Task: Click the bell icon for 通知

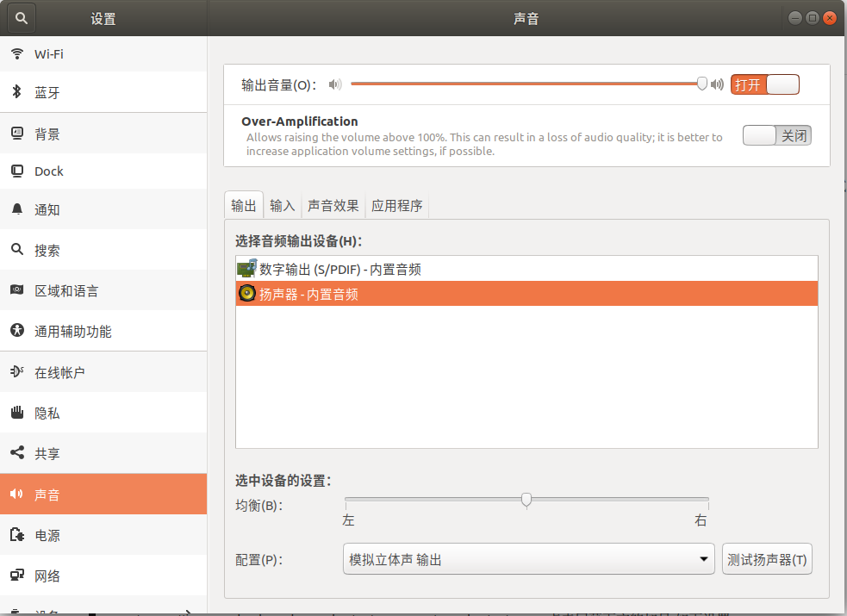Action: pos(17,209)
